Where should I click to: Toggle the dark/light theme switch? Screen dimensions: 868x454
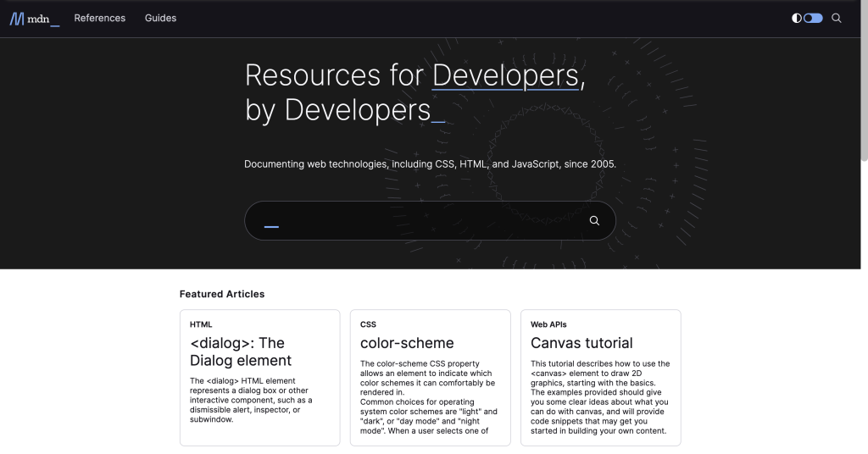[813, 18]
